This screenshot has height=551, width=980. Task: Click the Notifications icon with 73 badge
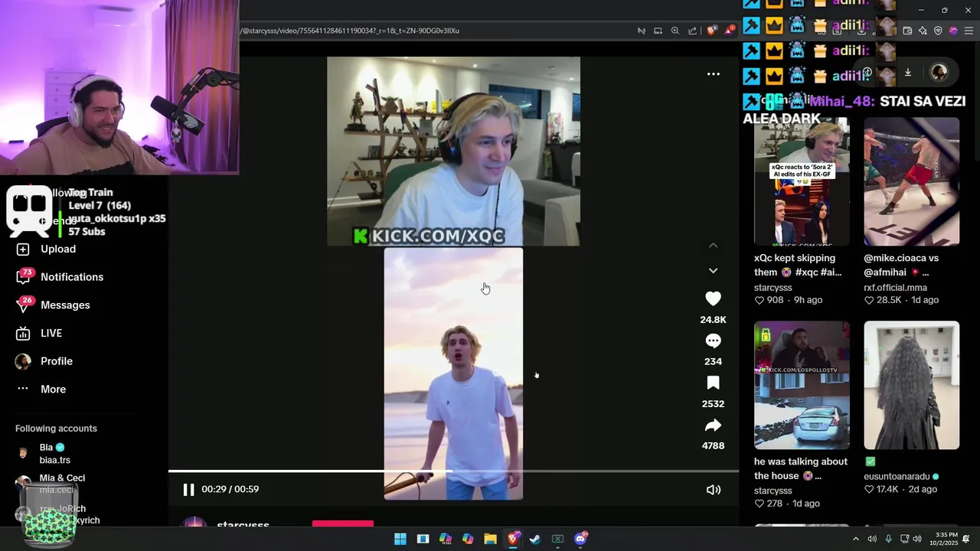24,277
